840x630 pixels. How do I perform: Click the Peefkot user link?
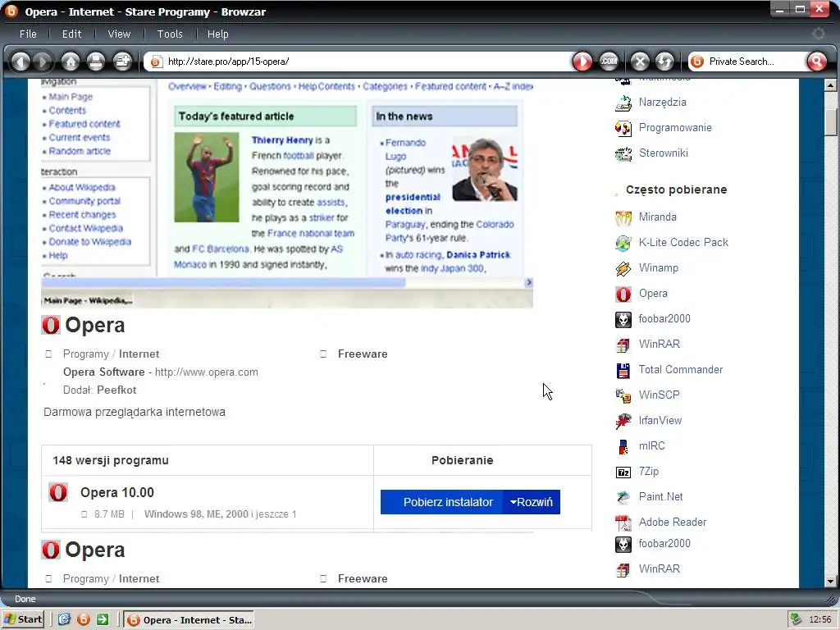[116, 390]
